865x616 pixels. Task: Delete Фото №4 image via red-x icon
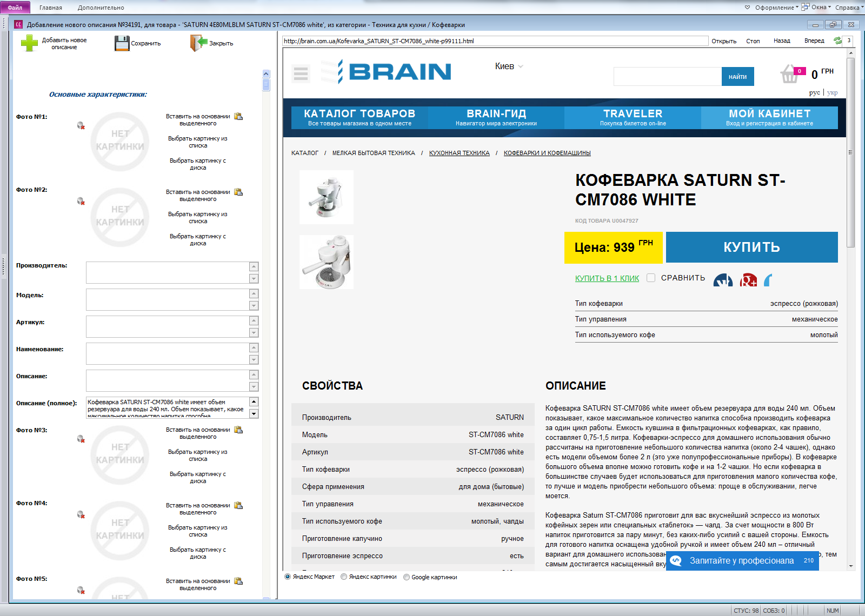click(x=81, y=515)
